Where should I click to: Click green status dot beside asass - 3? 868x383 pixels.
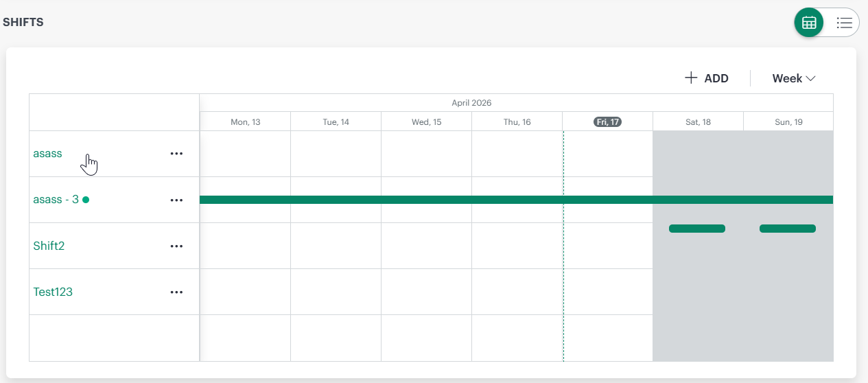[x=86, y=200]
